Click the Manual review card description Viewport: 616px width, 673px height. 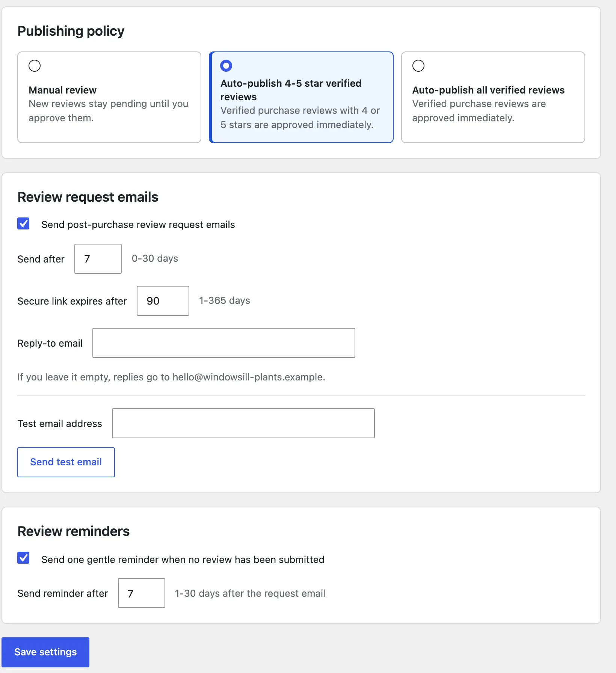coord(109,111)
